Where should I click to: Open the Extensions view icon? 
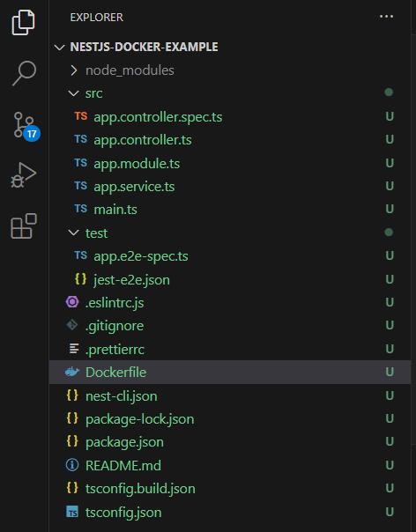point(24,226)
